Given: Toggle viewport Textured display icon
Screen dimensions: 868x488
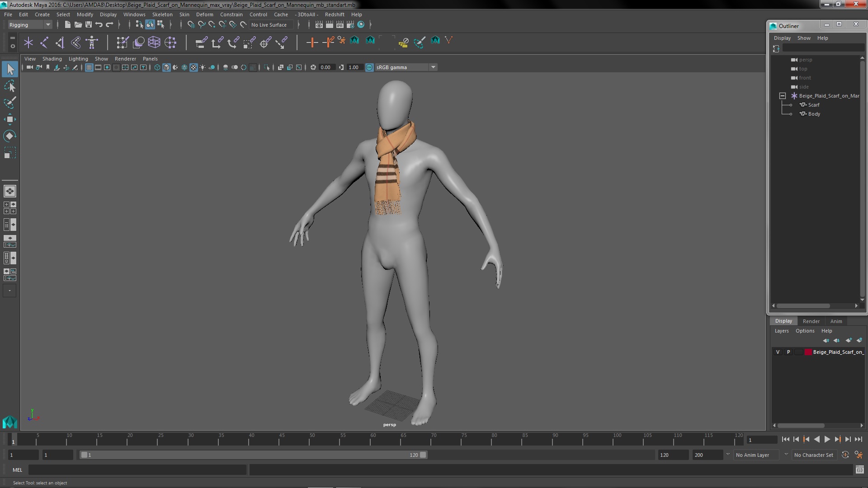Looking at the screenshot, I should (x=193, y=67).
